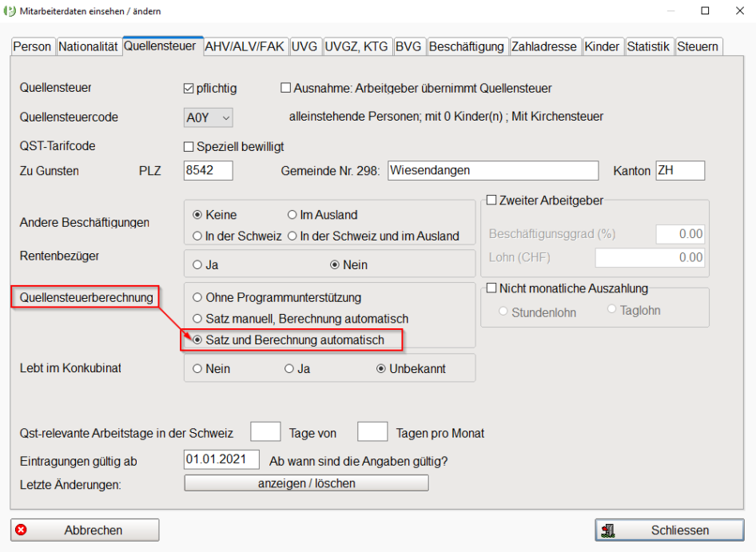Close the Mitarbeiterdaten window
Viewport: 756px width, 552px height.
click(739, 10)
